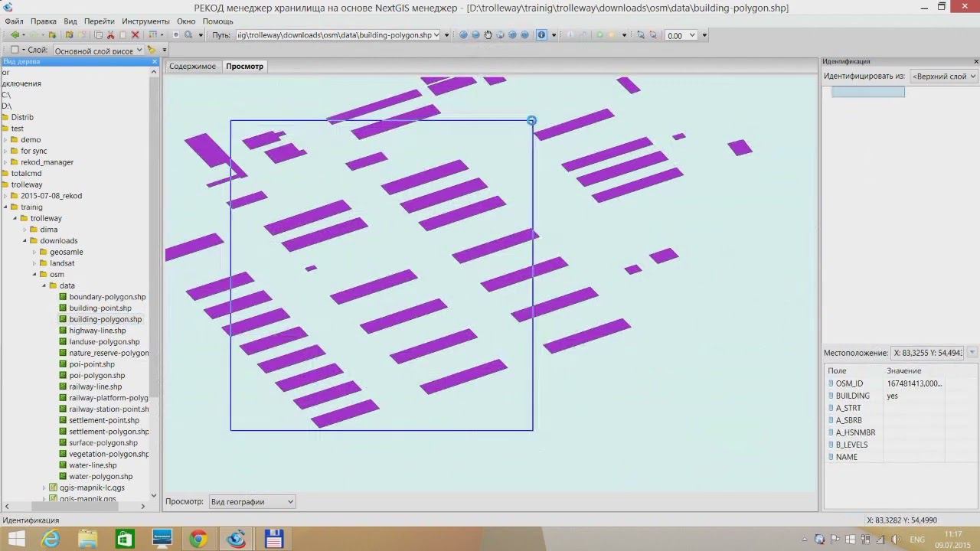This screenshot has height=551, width=980.
Task: Click the BUILDING field row
Action: [x=900, y=396]
